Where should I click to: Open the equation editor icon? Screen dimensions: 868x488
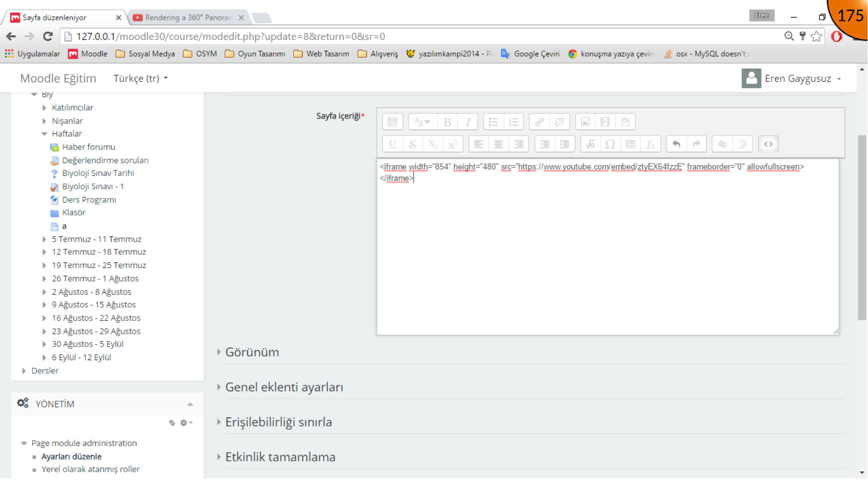590,144
